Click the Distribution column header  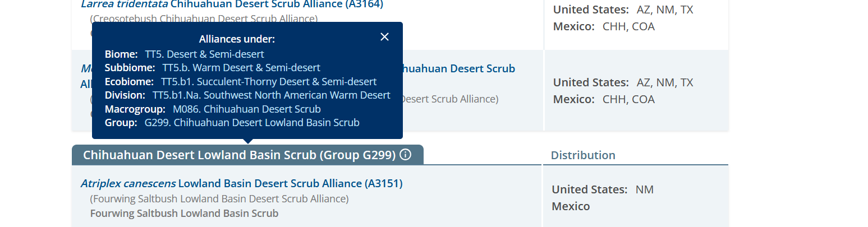[583, 155]
